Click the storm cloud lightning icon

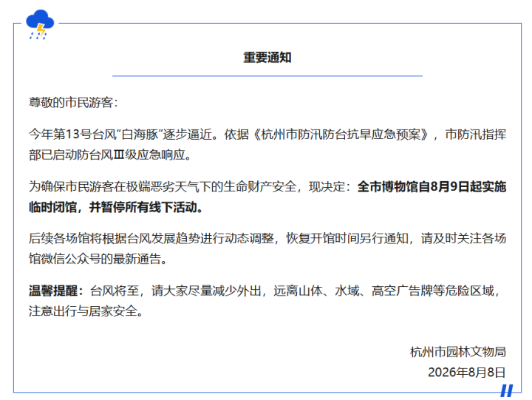[40, 24]
